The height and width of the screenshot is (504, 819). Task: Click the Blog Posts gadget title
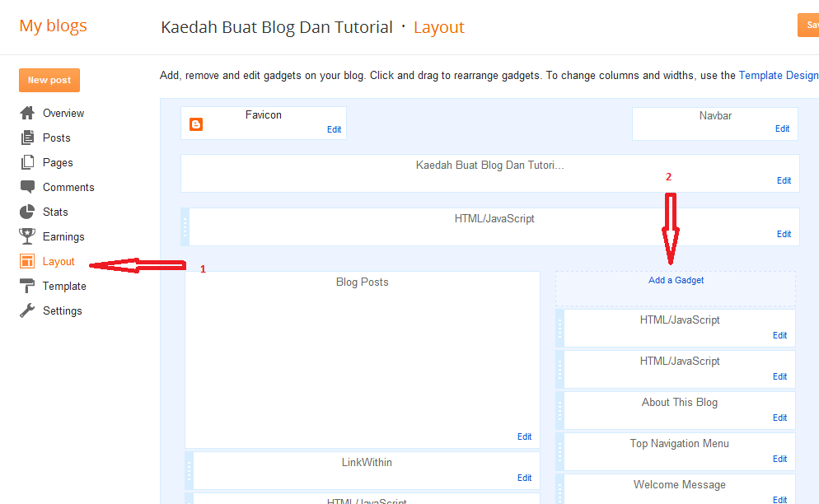[362, 282]
